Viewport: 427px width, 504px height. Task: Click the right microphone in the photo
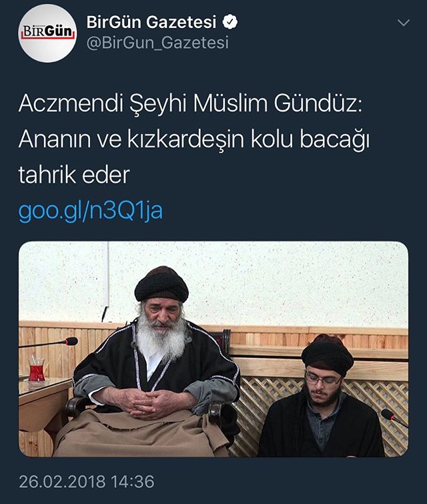coord(394,417)
